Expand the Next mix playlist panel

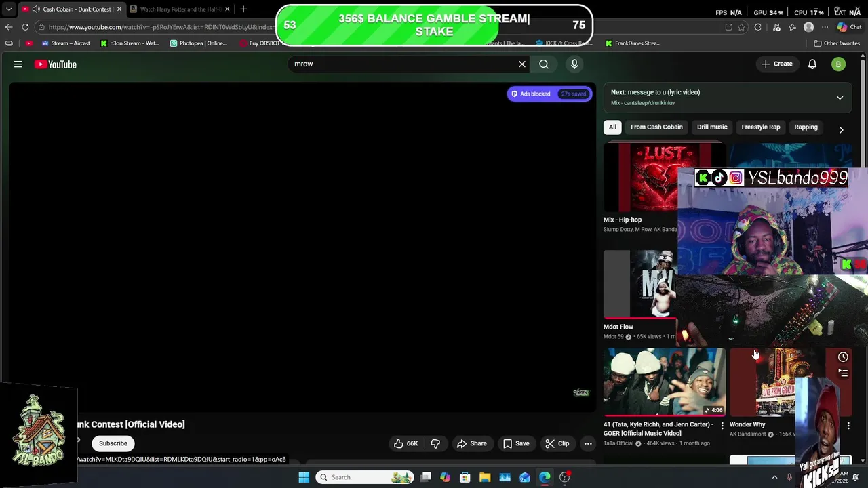click(x=840, y=98)
